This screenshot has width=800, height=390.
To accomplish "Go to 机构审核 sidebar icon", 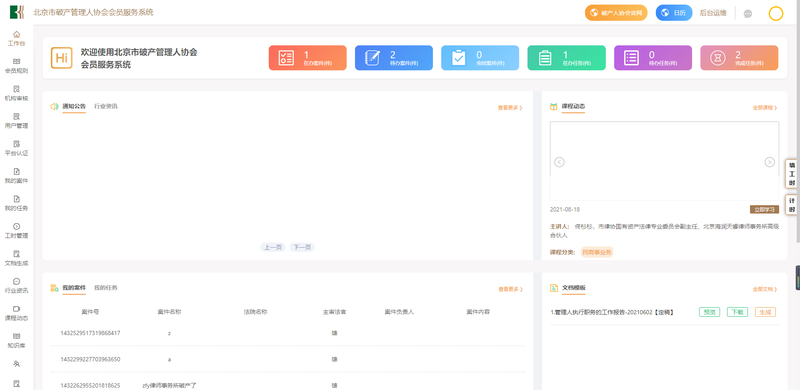I will tap(16, 89).
